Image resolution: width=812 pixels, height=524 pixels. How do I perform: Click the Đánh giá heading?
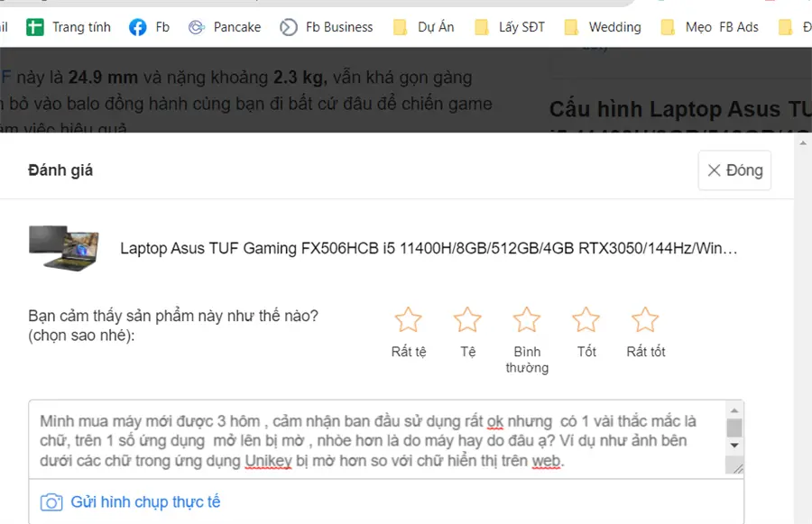pyautogui.click(x=60, y=170)
